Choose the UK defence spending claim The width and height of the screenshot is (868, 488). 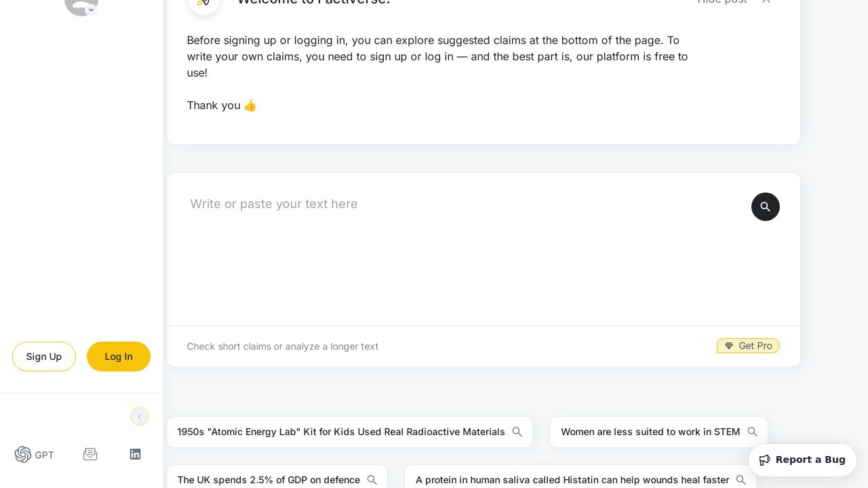pyautogui.click(x=269, y=480)
